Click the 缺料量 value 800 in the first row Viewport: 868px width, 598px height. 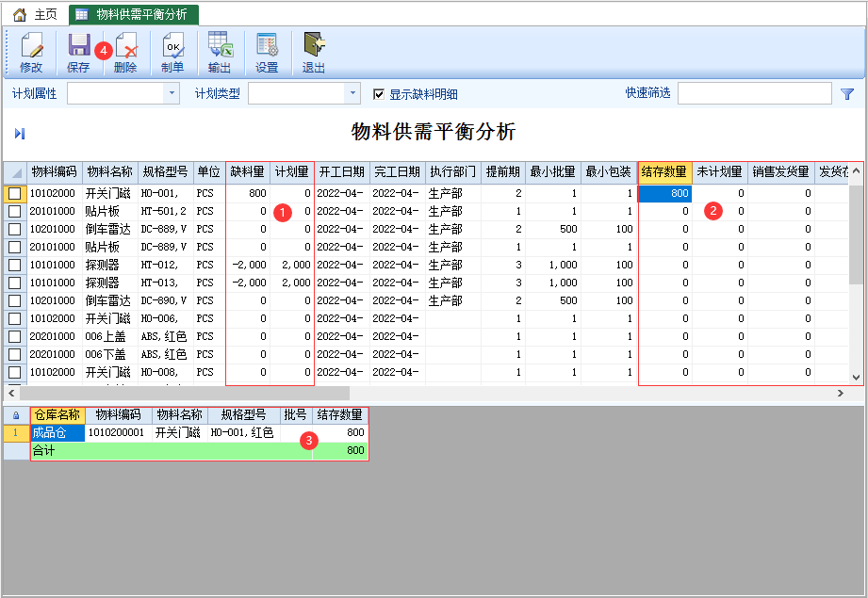pyautogui.click(x=248, y=193)
